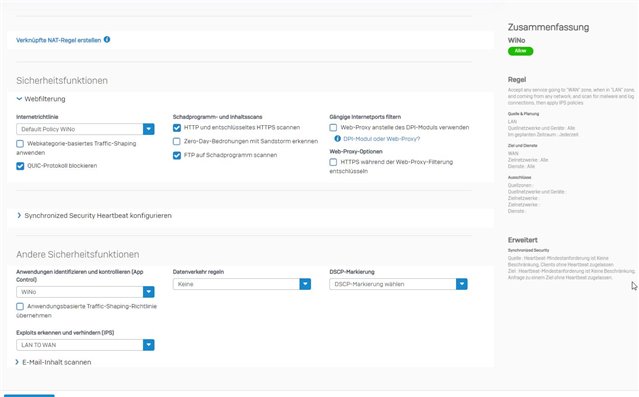Click the info icon next to NAT-Regel erstellen
The width and height of the screenshot is (639, 397).
tap(107, 40)
